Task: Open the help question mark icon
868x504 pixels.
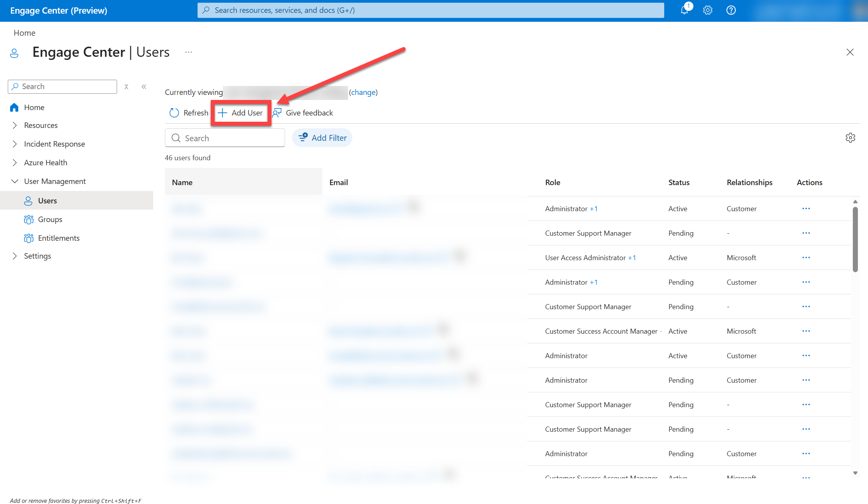Action: (731, 10)
